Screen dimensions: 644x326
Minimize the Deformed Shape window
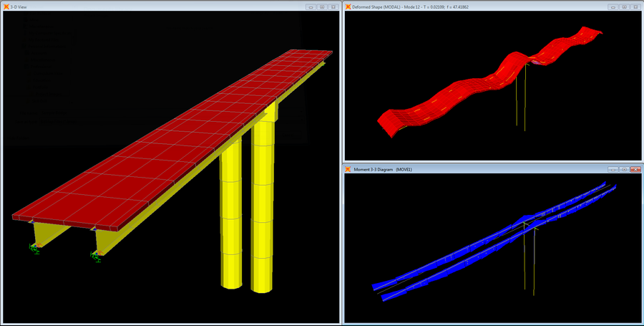(613, 6)
